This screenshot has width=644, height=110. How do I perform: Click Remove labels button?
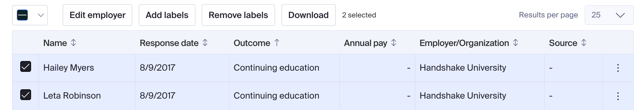pos(238,15)
